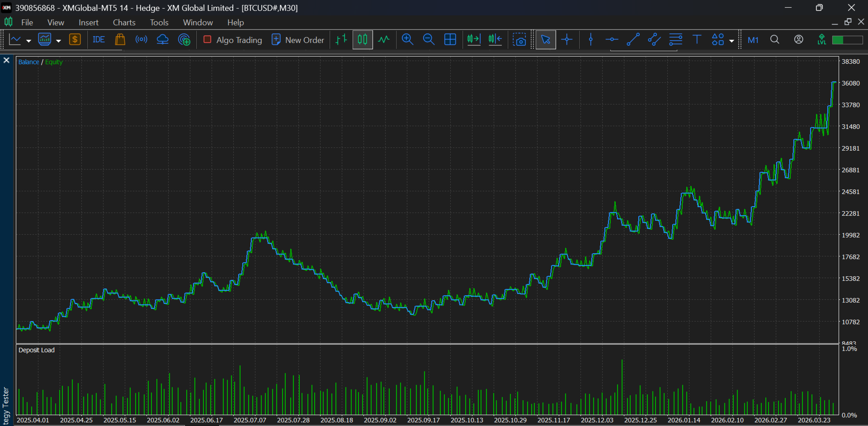Tile chart windows with grid icon
Image resolution: width=868 pixels, height=426 pixels.
click(450, 40)
